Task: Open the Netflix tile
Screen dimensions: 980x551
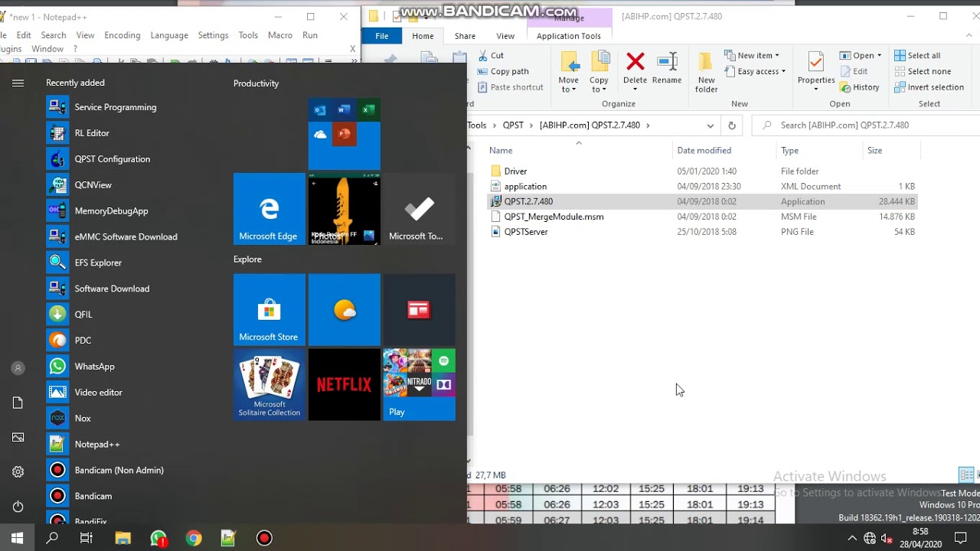Action: pos(345,385)
